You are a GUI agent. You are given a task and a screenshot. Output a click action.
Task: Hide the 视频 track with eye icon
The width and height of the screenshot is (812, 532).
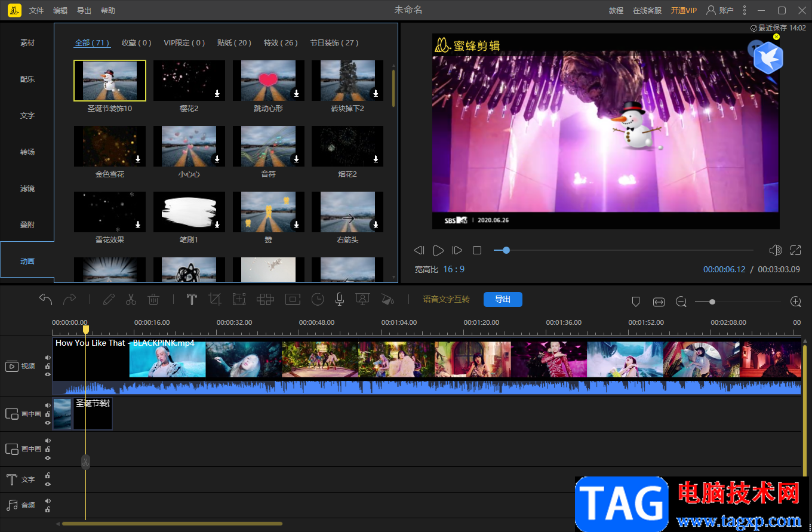[x=48, y=374]
